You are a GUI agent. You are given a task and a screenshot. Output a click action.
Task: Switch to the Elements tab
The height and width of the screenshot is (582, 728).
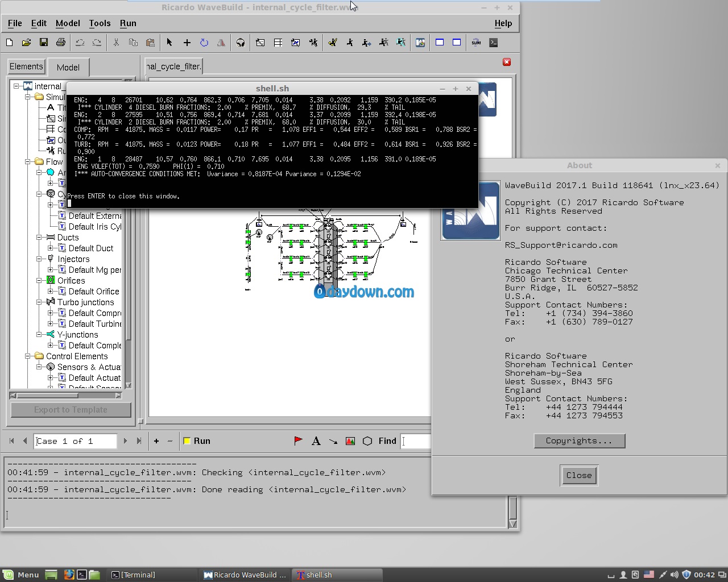coord(26,66)
